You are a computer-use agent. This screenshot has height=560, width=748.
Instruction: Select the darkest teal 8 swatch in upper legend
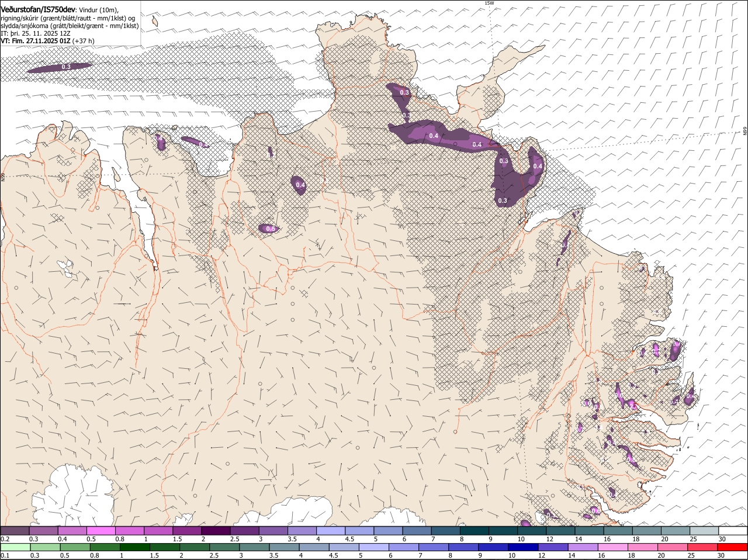(x=475, y=530)
